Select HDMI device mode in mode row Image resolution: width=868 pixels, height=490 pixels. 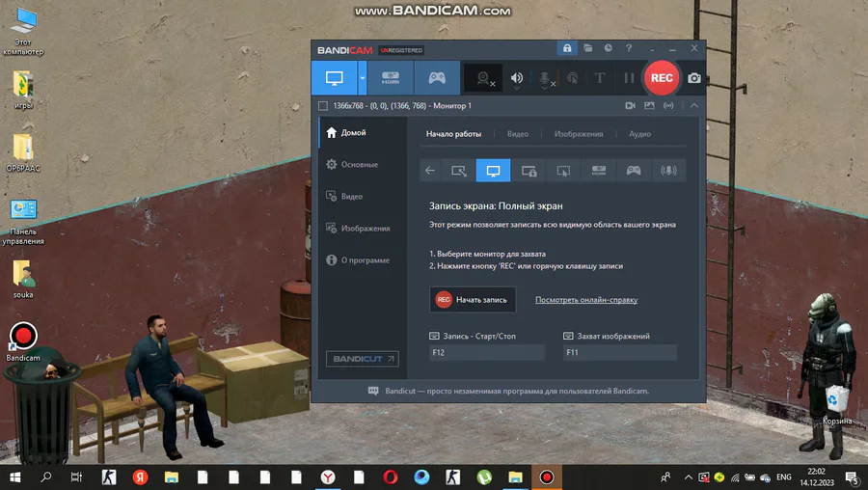598,171
